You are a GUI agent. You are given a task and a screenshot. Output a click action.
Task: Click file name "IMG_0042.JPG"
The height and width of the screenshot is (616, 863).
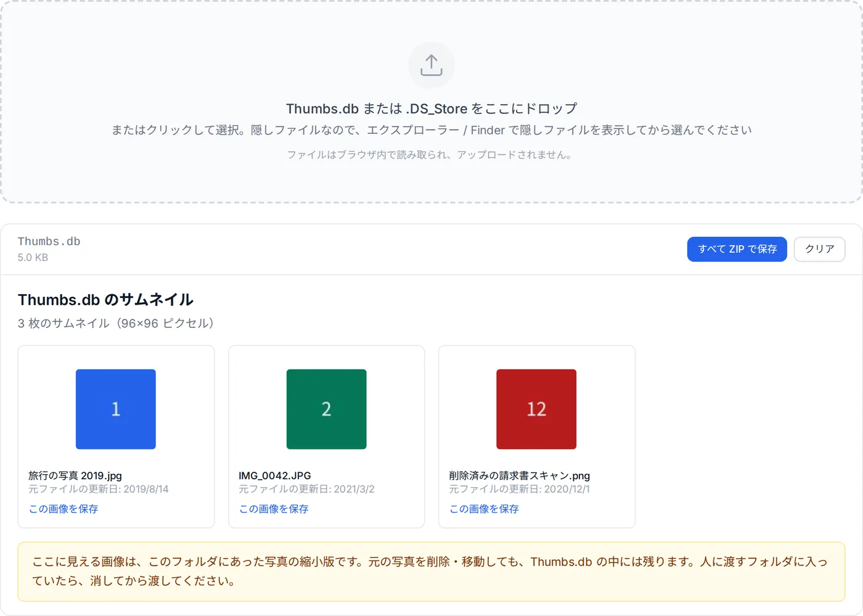[x=275, y=475]
